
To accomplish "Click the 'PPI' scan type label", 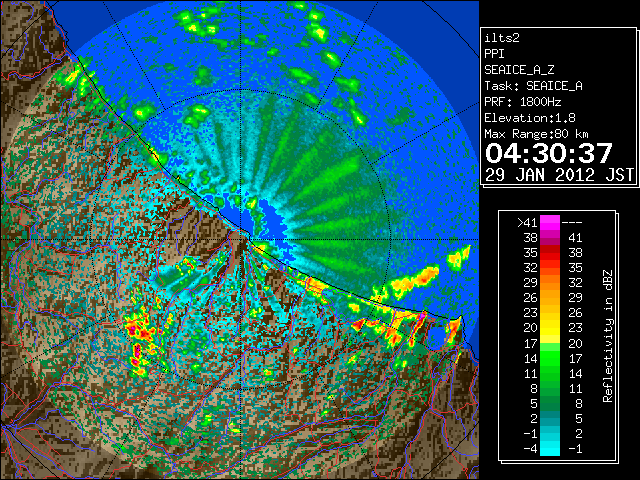I will (494, 54).
